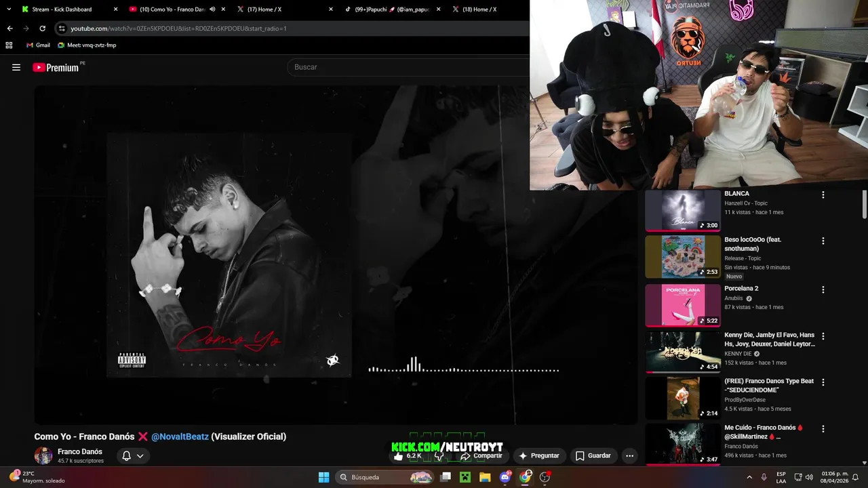Reload the YouTube page
This screenshot has height=488, width=868.
[42, 28]
